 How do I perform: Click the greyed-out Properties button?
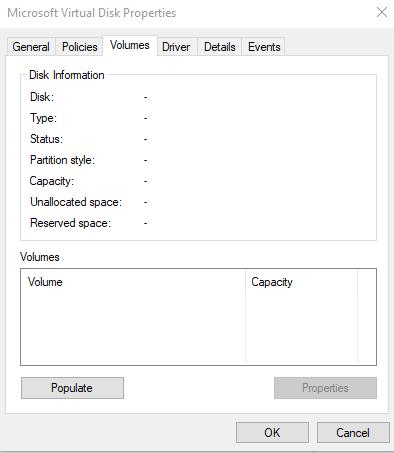[325, 388]
